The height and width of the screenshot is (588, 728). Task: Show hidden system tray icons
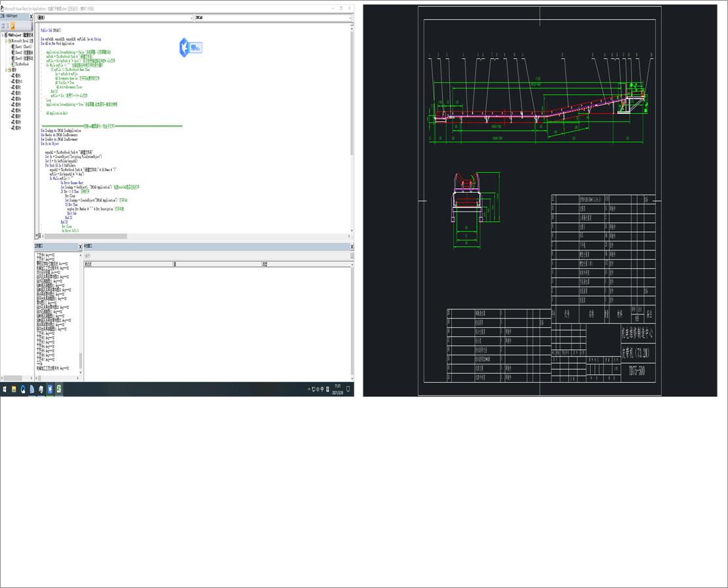coord(309,389)
